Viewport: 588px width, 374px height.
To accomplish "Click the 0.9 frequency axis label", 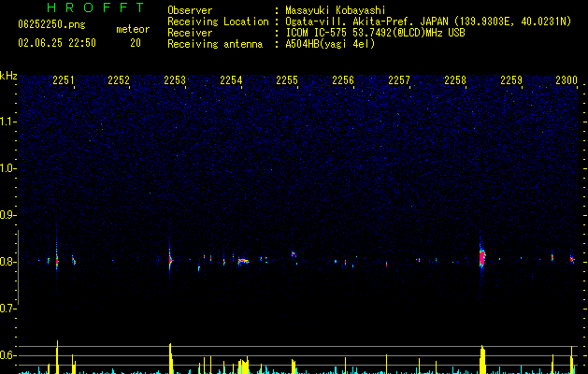I will tap(8, 215).
